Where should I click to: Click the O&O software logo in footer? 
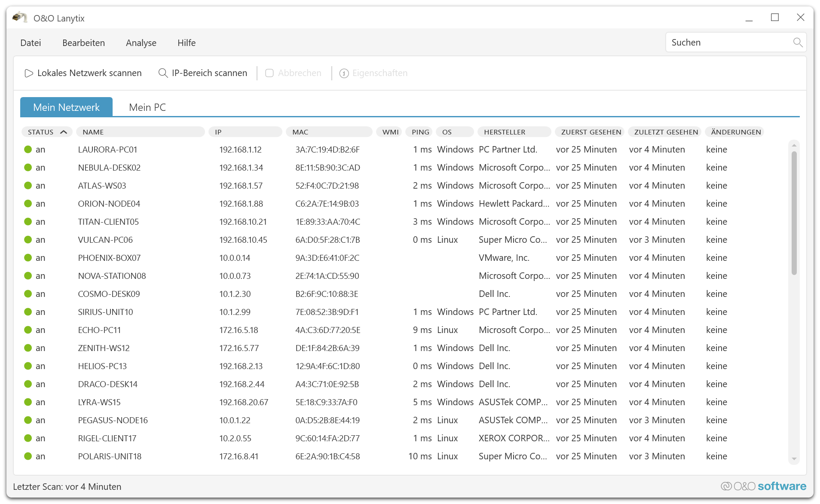[x=763, y=486]
